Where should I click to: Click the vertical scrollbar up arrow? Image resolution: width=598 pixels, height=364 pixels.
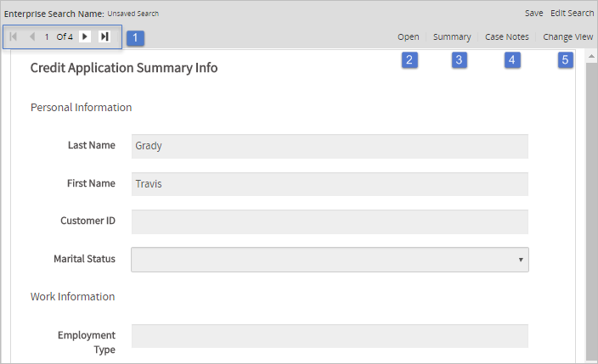[x=591, y=56]
